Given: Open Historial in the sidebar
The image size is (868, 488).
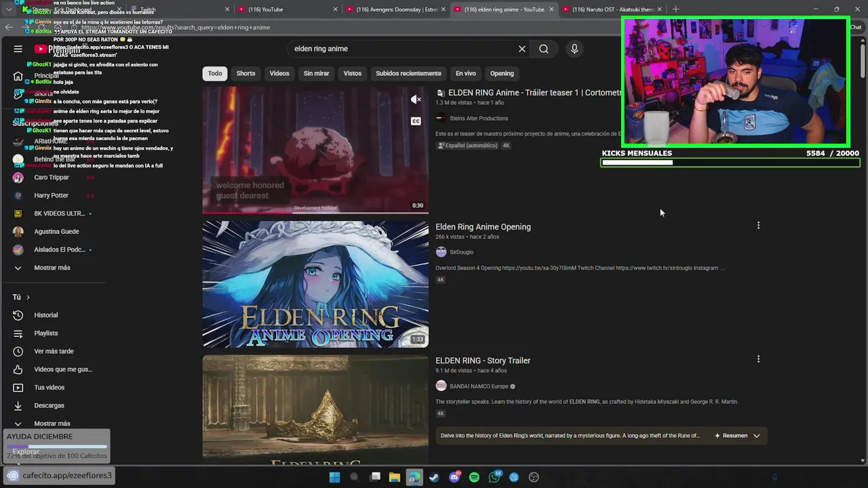Looking at the screenshot, I should [x=46, y=315].
